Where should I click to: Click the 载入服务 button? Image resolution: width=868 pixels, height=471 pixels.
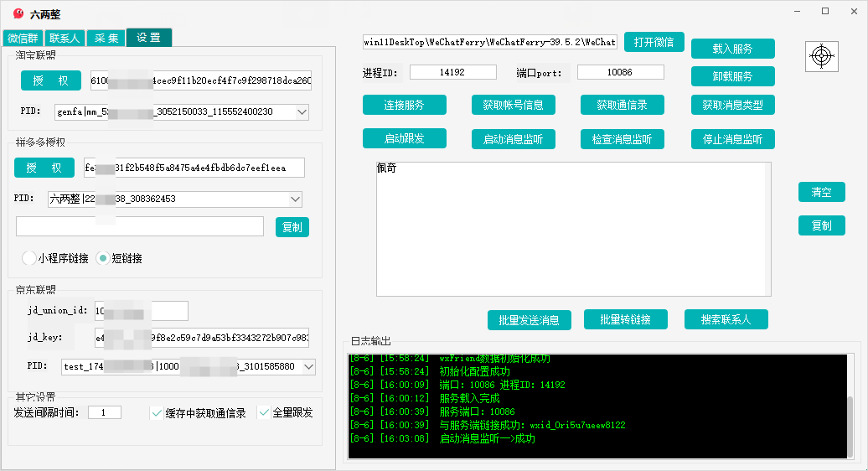[733, 49]
